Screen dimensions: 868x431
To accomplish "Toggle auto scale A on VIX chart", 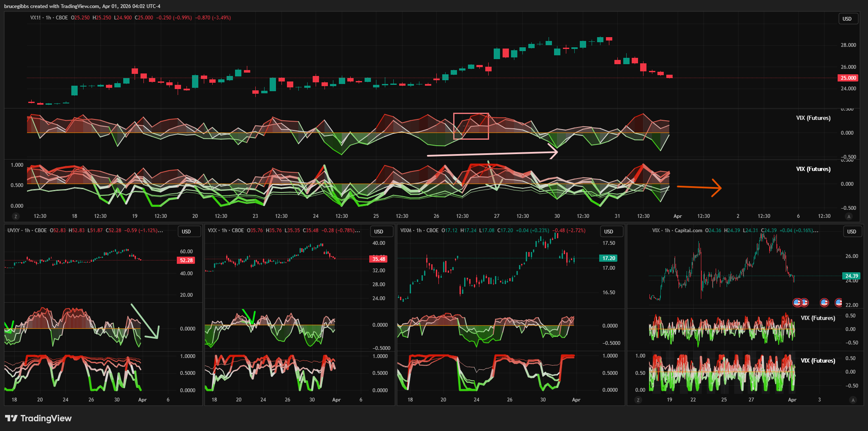I will point(853,400).
